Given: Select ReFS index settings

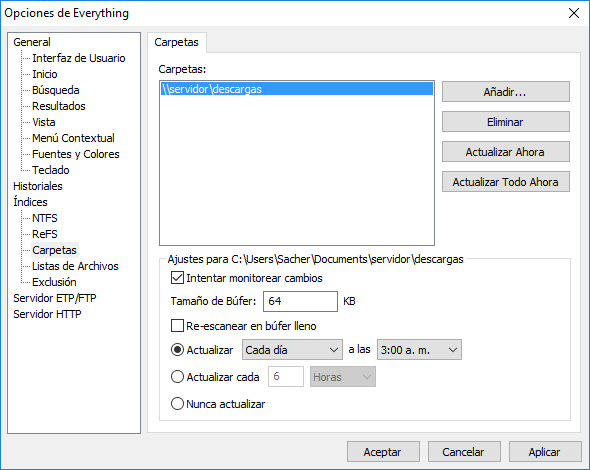Looking at the screenshot, I should [x=45, y=234].
